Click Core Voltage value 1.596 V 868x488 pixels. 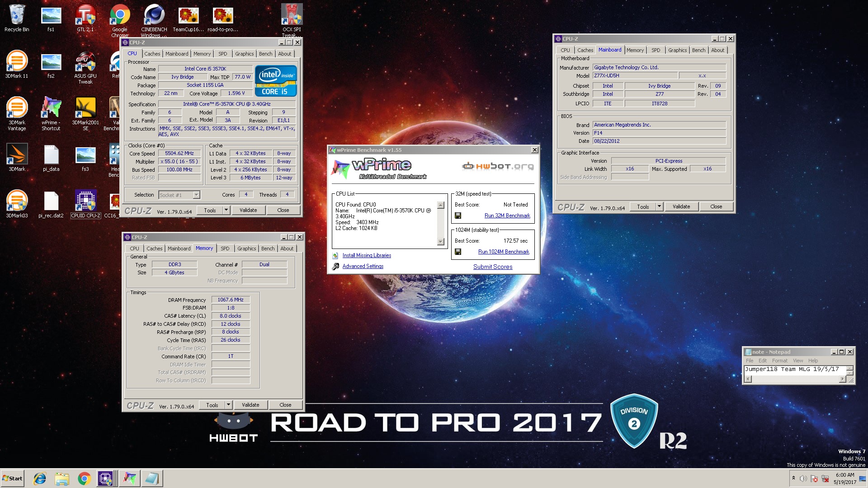click(236, 93)
